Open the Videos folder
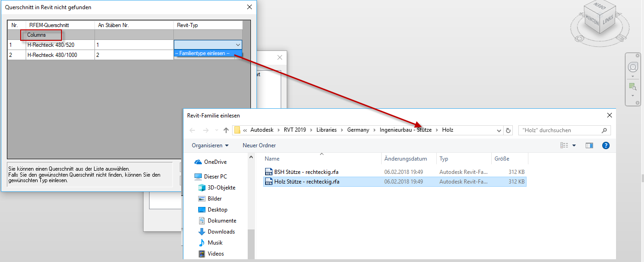The image size is (644, 262). coord(211,254)
